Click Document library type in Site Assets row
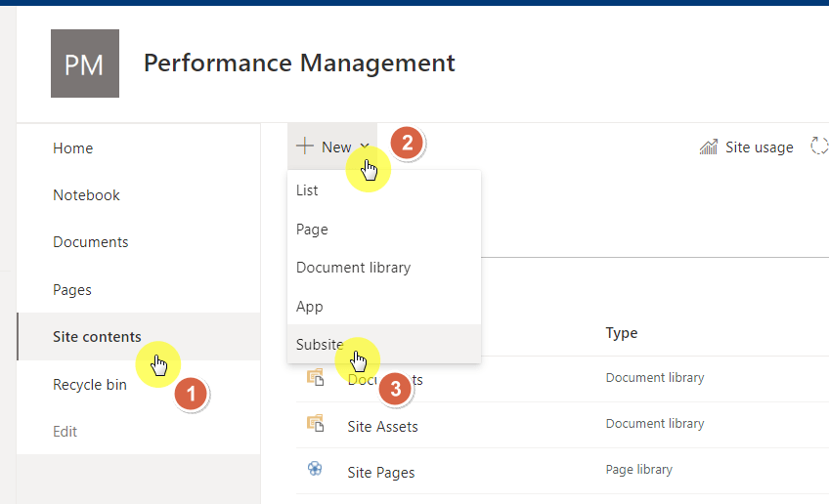 pyautogui.click(x=655, y=424)
